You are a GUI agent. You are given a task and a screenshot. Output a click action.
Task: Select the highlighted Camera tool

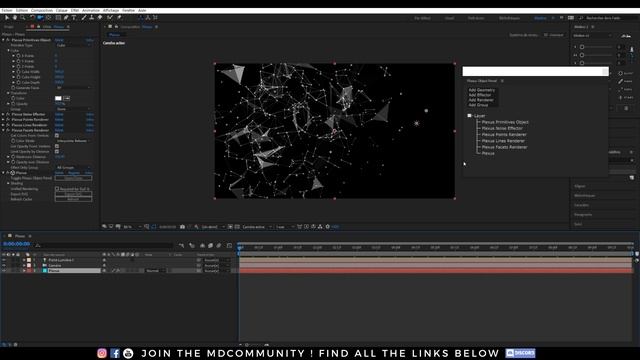40,18
